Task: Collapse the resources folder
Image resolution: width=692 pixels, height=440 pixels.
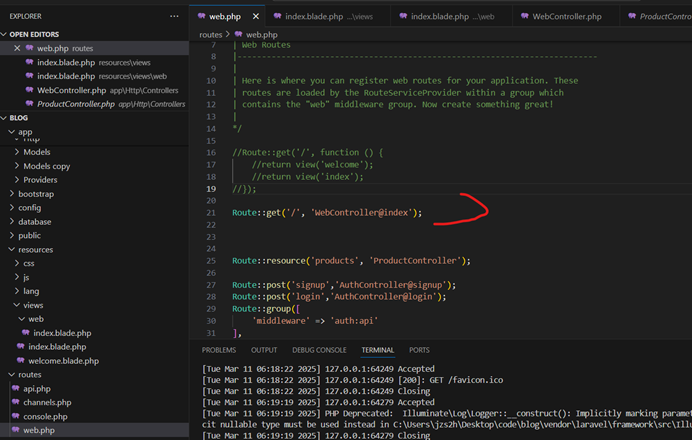Action: point(12,249)
